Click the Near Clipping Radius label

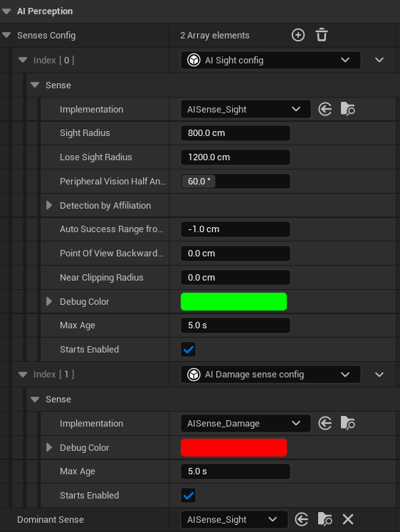pyautogui.click(x=102, y=277)
